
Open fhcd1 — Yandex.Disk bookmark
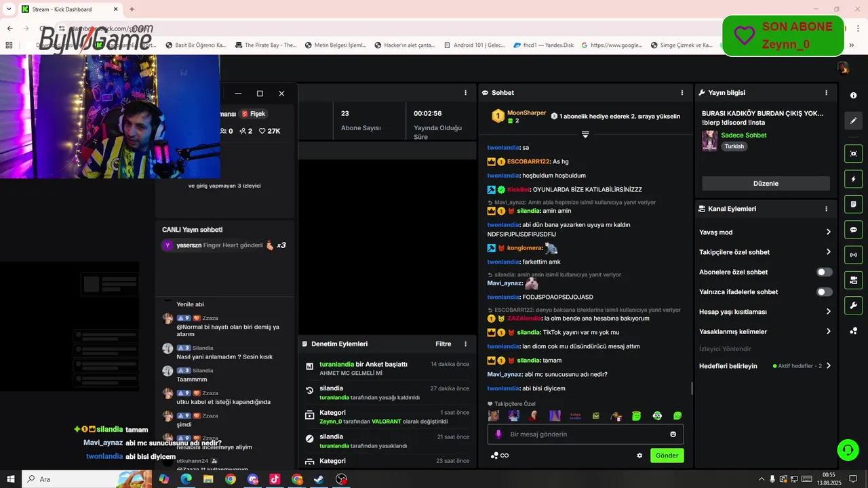click(x=543, y=45)
